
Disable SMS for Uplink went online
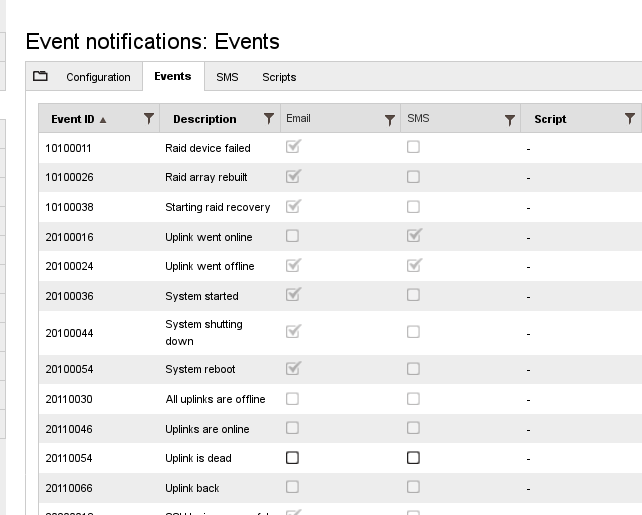coord(414,235)
